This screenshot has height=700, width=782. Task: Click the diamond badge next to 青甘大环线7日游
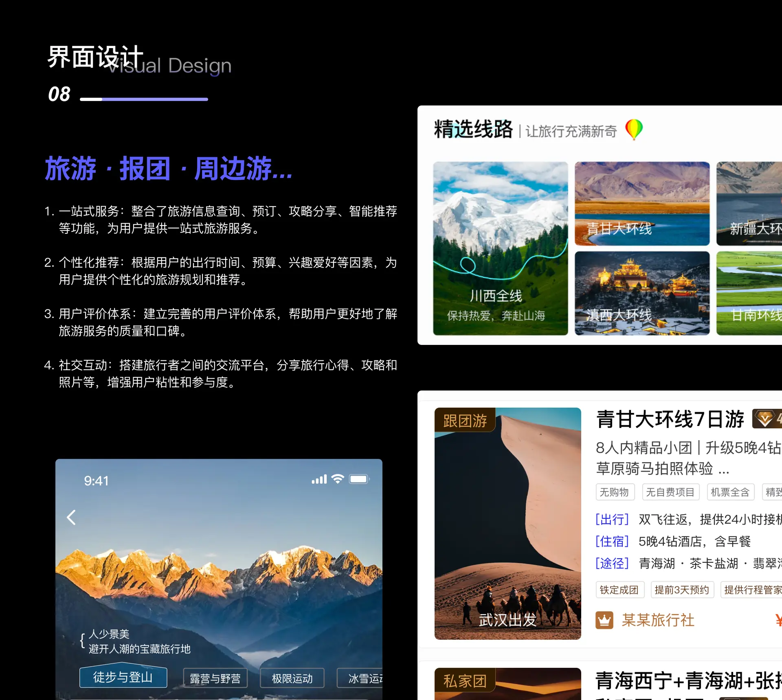[767, 419]
